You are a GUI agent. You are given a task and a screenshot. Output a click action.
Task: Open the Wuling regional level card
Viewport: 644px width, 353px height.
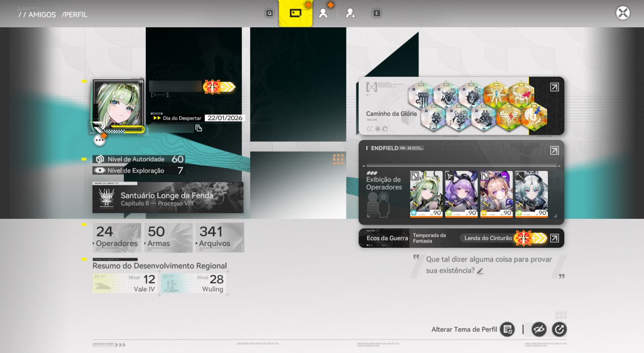click(x=193, y=283)
